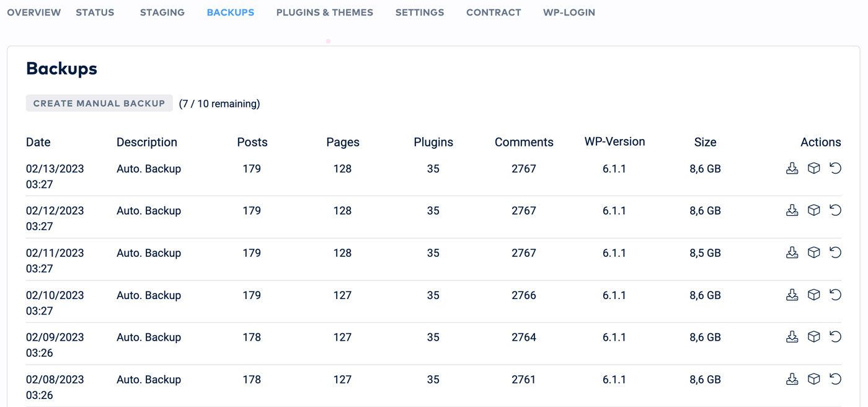Viewport: 868px width, 407px height.
Task: Open the Plugins & Themes tab
Action: pos(325,12)
